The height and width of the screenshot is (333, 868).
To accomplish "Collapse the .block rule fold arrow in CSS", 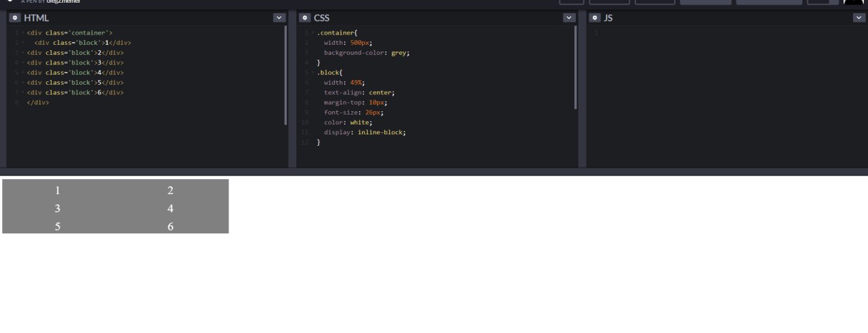I will [312, 73].
